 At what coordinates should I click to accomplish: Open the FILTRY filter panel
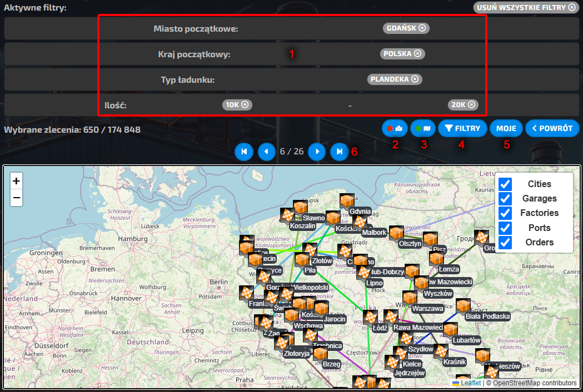click(x=462, y=128)
